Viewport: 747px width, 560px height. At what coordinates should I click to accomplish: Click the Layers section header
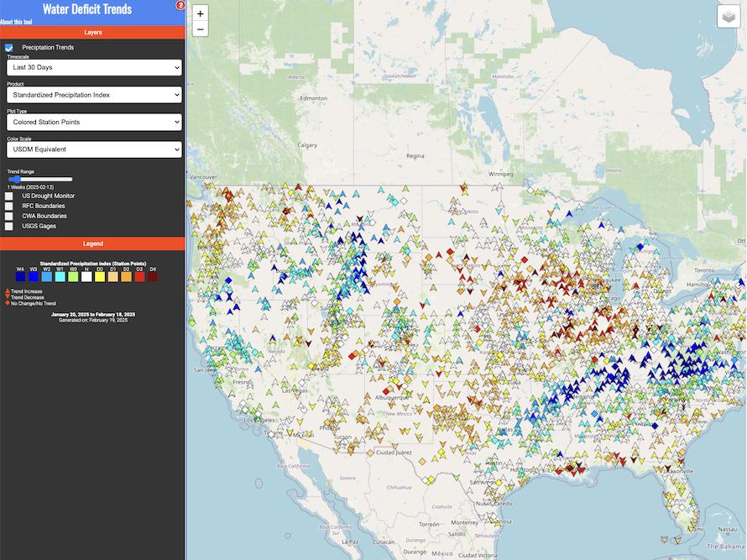tap(93, 32)
